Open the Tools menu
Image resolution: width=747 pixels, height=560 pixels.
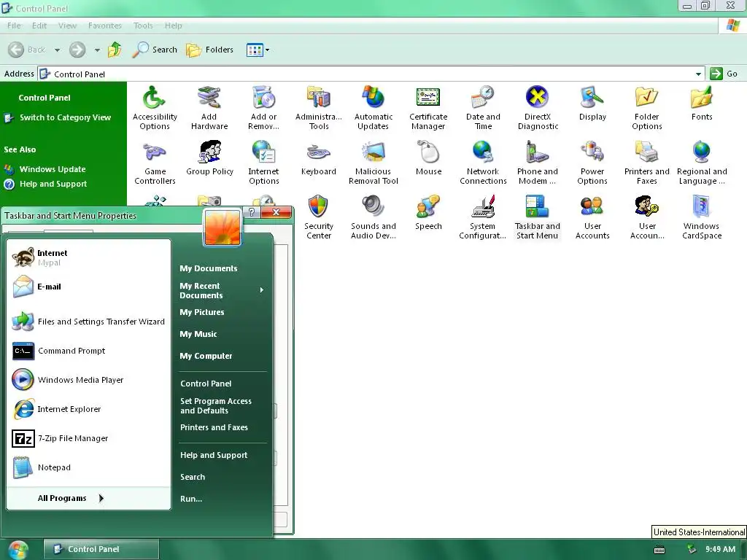[143, 26]
